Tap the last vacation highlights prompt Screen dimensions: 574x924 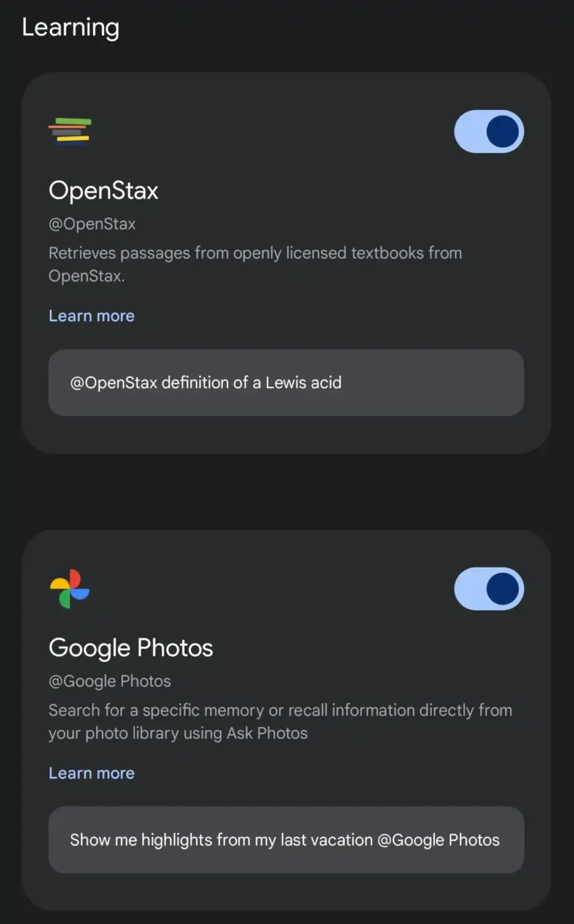pyautogui.click(x=285, y=840)
